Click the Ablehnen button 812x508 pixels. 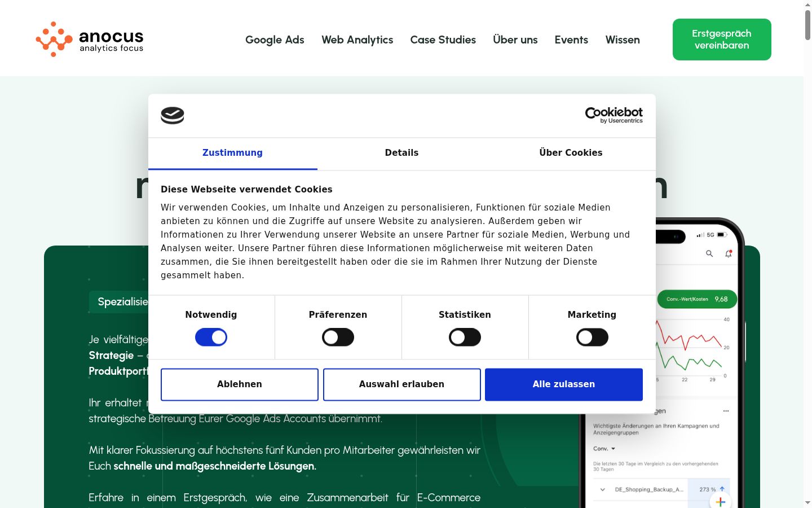[x=240, y=384]
